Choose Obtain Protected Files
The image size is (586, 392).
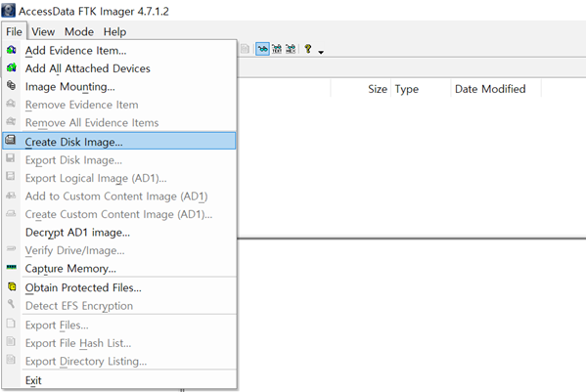tap(119, 287)
